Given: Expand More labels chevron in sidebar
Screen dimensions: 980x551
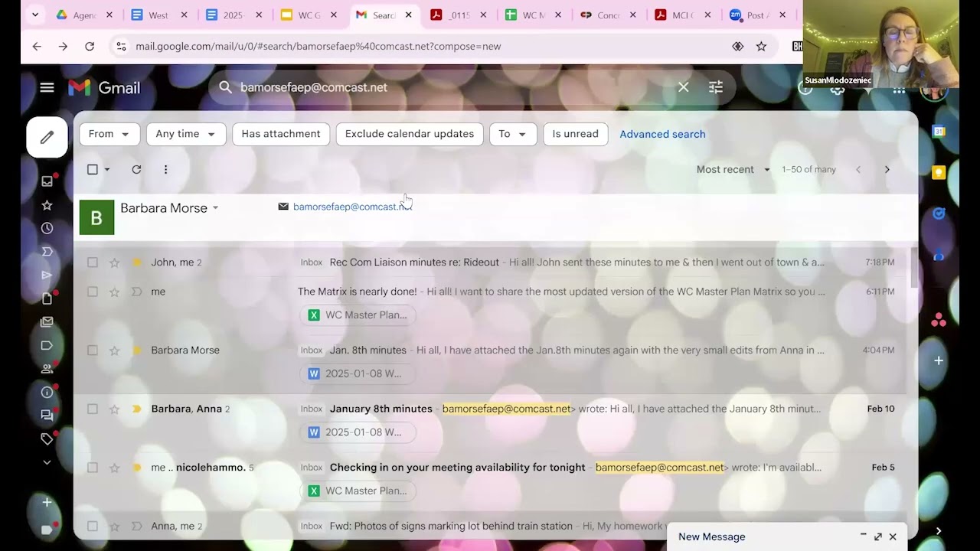Looking at the screenshot, I should (x=47, y=462).
